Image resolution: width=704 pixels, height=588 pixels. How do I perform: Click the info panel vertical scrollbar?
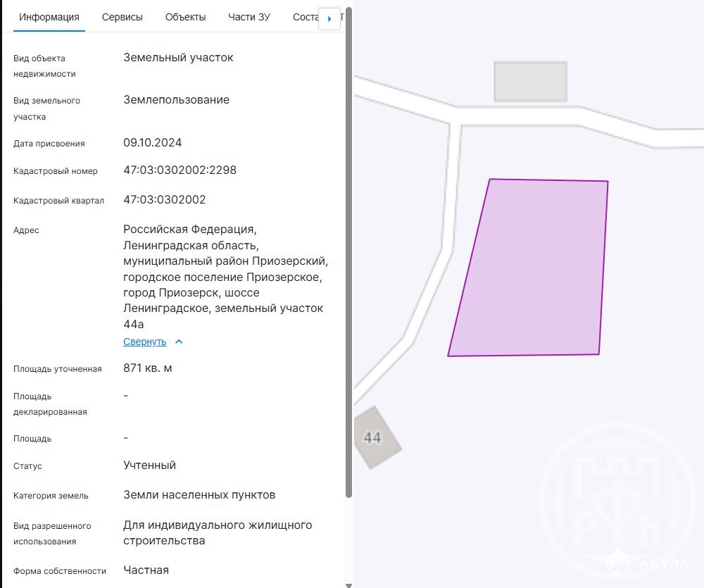(348, 254)
